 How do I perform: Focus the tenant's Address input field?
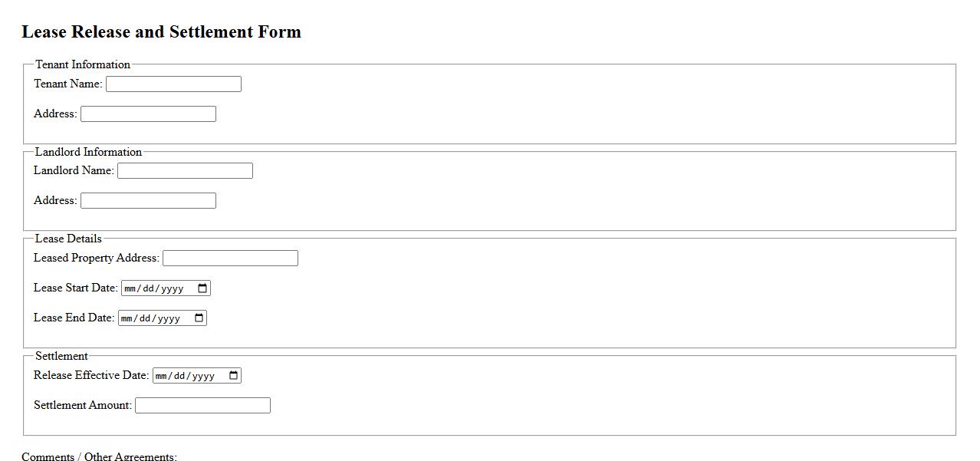coord(148,114)
